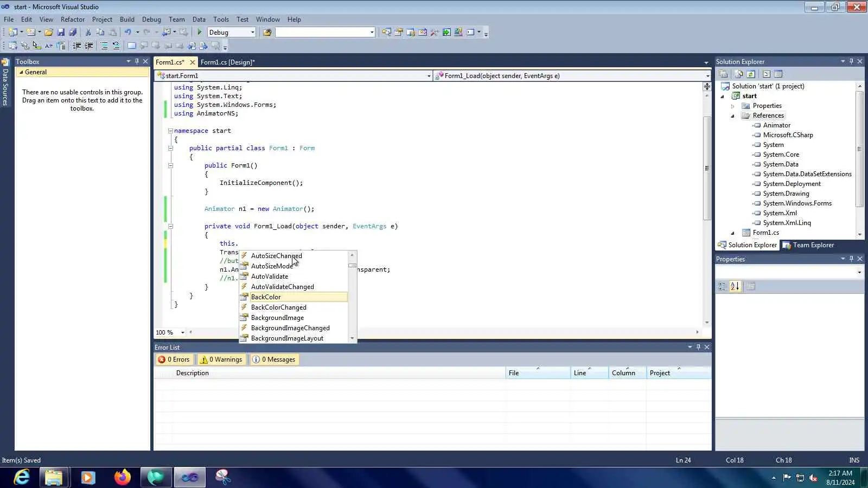The height and width of the screenshot is (488, 868).
Task: Click the Find in Files toolbar icon
Action: 267,33
